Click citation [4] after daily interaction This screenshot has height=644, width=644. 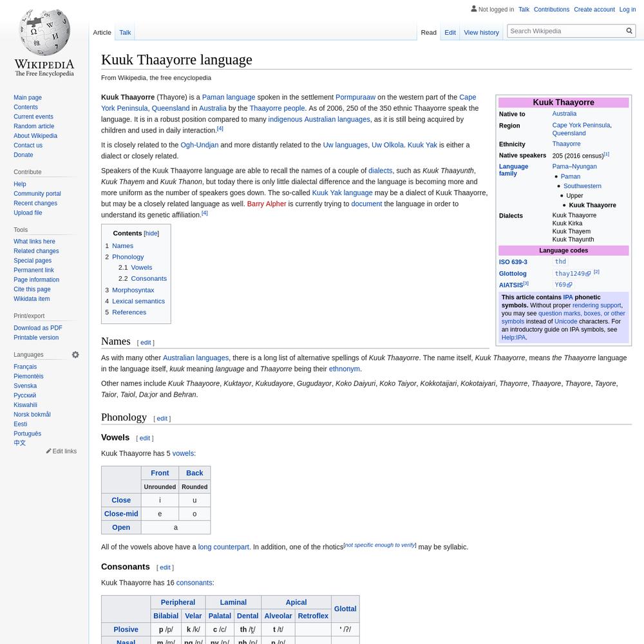(220, 129)
